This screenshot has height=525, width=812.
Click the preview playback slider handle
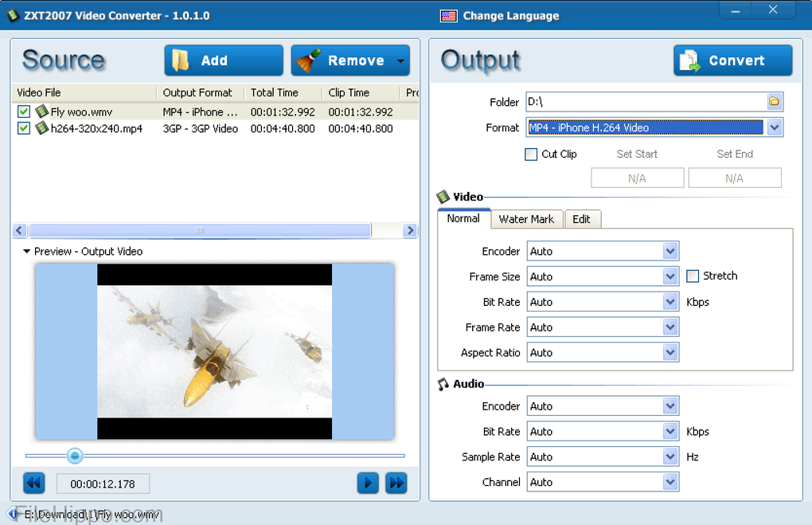pos(75,456)
